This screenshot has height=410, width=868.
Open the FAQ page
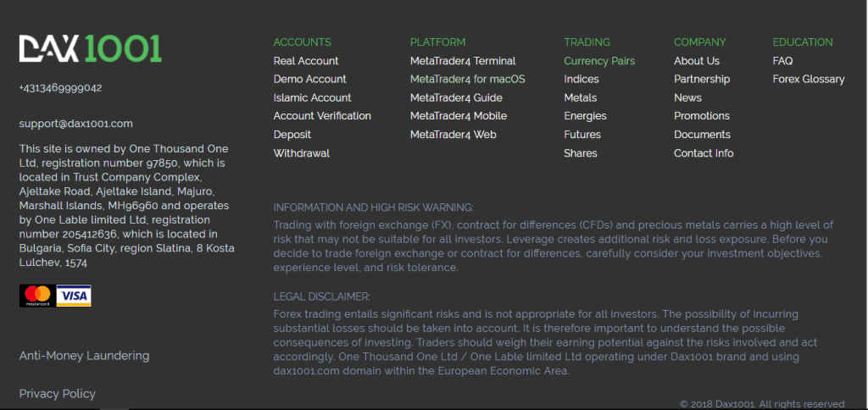click(x=782, y=61)
